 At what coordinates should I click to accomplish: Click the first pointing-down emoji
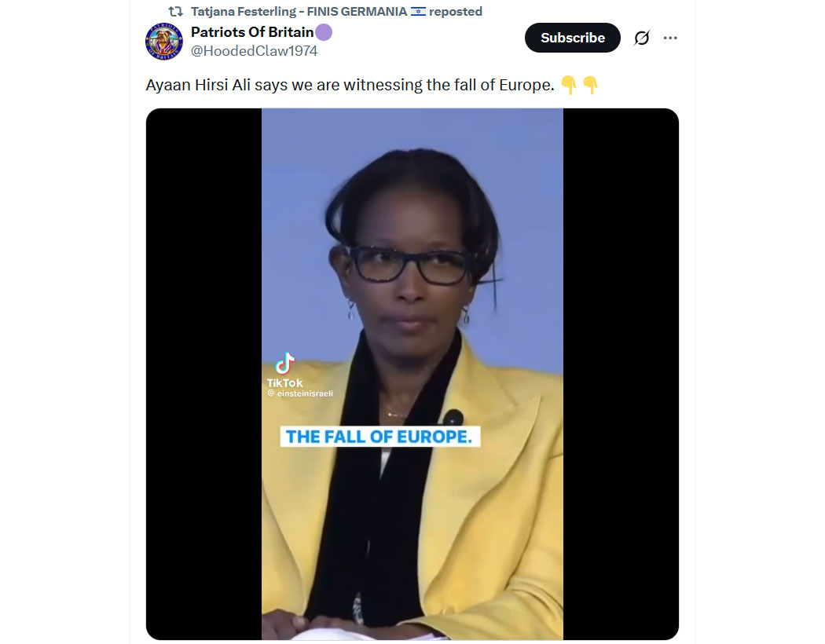[568, 85]
